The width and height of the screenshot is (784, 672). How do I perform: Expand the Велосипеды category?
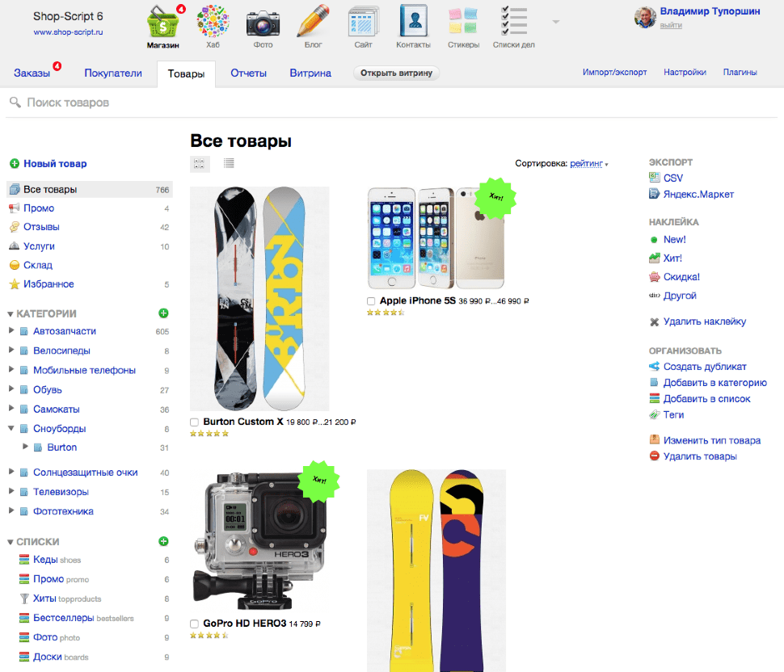tap(11, 351)
